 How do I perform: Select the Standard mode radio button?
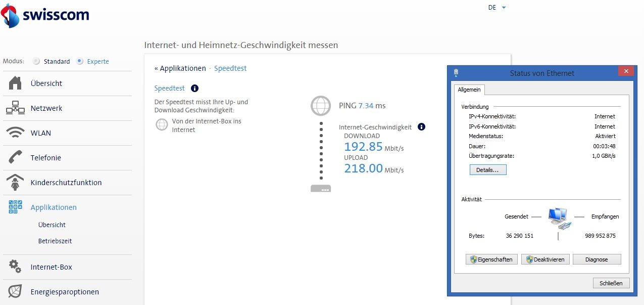(36, 61)
